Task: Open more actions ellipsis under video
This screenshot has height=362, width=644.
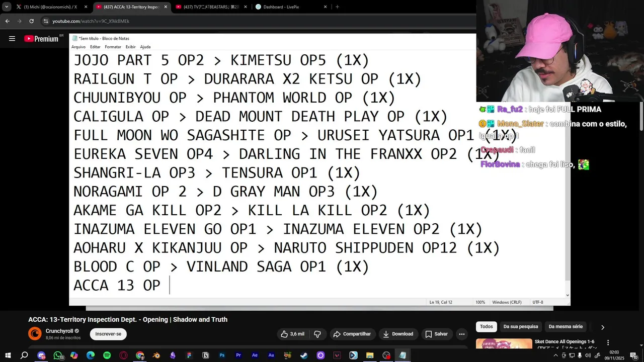Action: click(461, 334)
